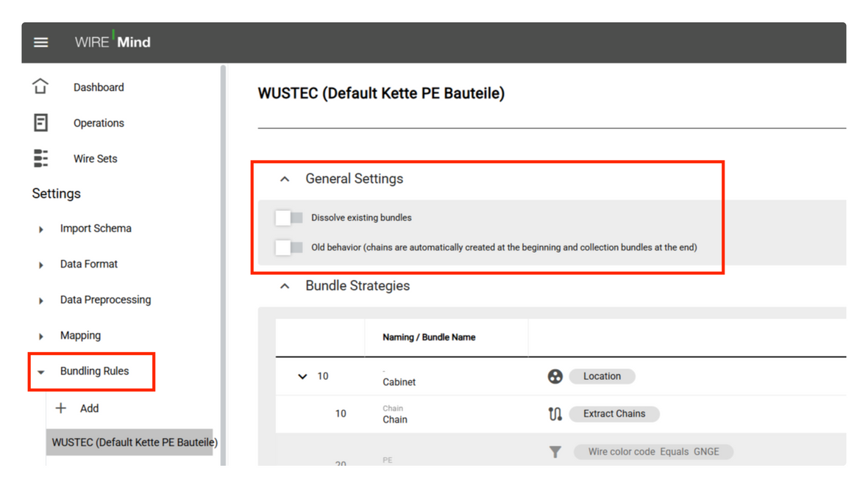Toggle the Old behavior switch
Screen dimensions: 868x488
click(289, 248)
